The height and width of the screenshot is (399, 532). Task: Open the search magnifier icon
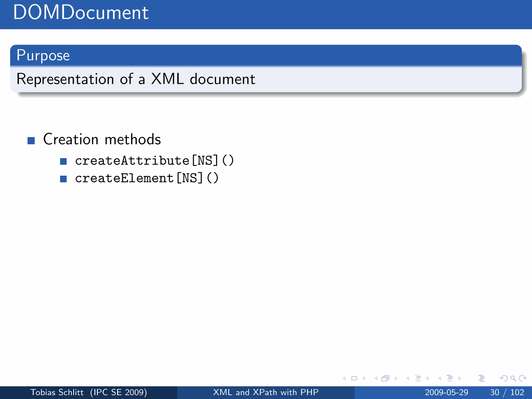pyautogui.click(x=513, y=378)
